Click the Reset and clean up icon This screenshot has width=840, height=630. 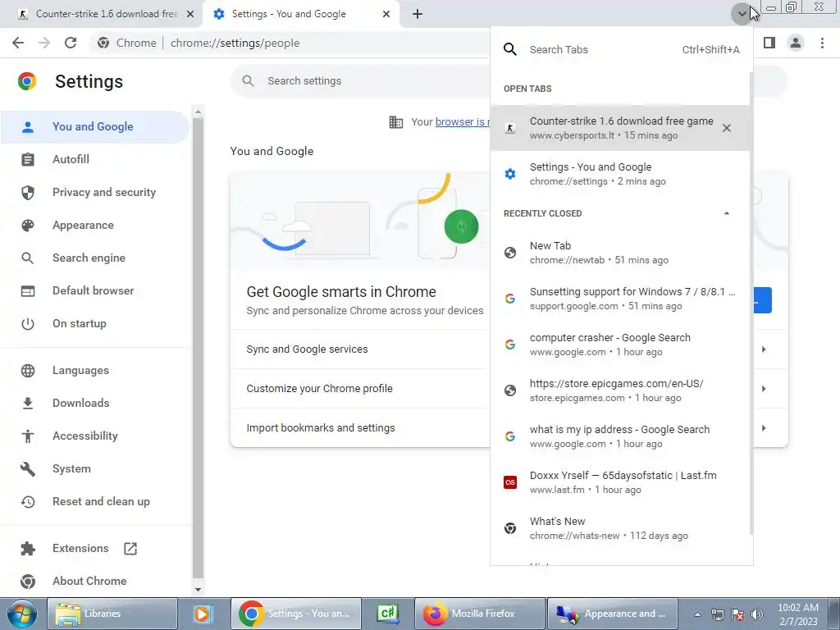pyautogui.click(x=27, y=501)
